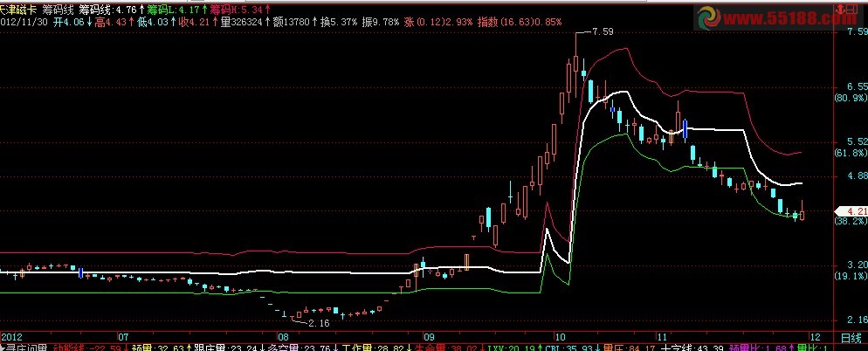868x351 pixels.
Task: Click the 3.20 price axis label
Action: click(x=857, y=265)
